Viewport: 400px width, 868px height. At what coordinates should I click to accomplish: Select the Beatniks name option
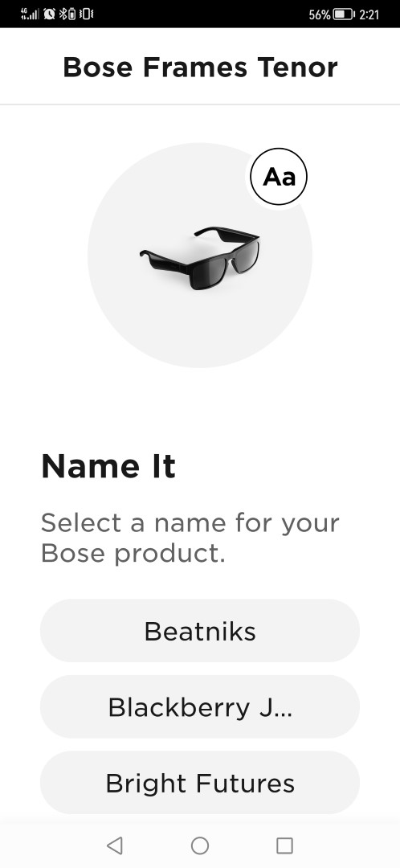(x=200, y=631)
